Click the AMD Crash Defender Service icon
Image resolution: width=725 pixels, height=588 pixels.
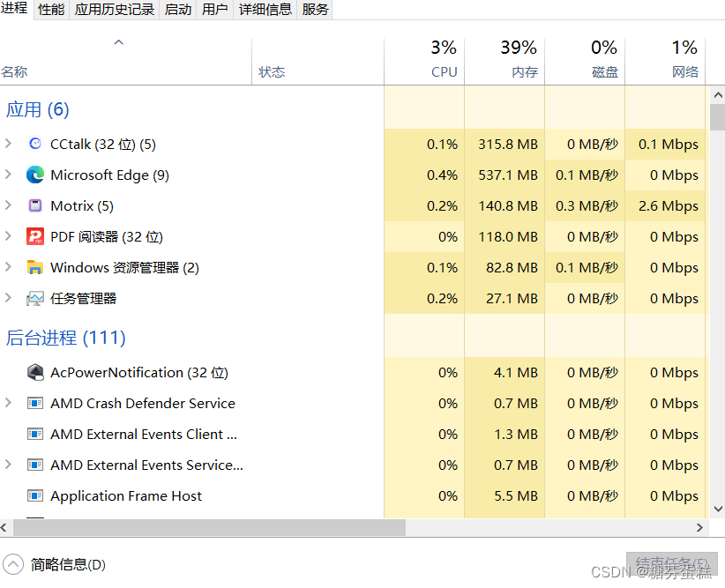pos(35,403)
